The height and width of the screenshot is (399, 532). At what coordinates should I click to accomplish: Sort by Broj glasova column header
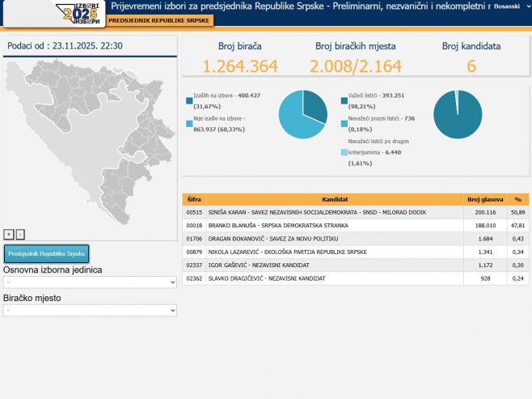[x=485, y=199]
